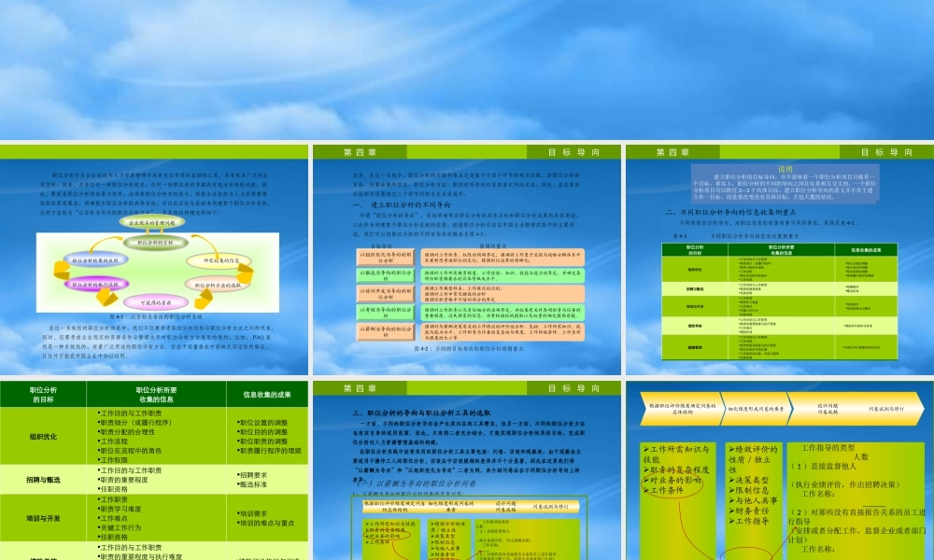Screen dimensions: 934x560
Task: Select the 以甄选为导向的职位分析 green box
Action: coord(386,275)
